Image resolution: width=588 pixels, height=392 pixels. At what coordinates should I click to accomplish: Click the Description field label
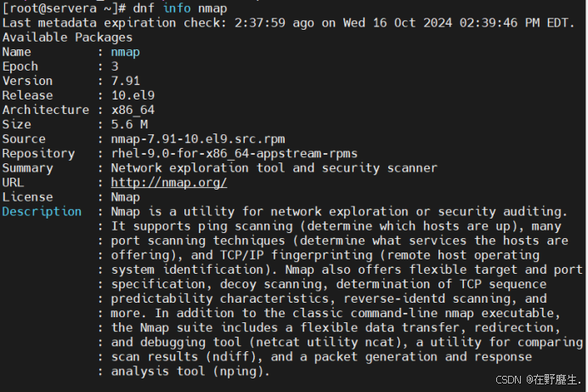[42, 212]
